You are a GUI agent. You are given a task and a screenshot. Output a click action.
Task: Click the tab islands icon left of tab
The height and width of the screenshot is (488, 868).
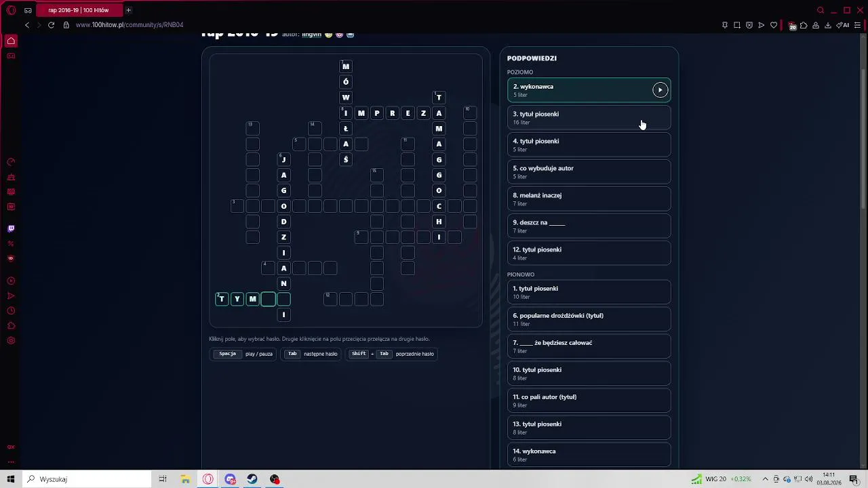click(x=28, y=10)
